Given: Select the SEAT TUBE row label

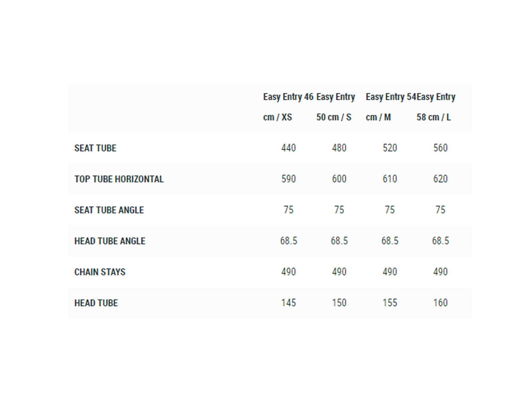Looking at the screenshot, I should pos(95,148).
